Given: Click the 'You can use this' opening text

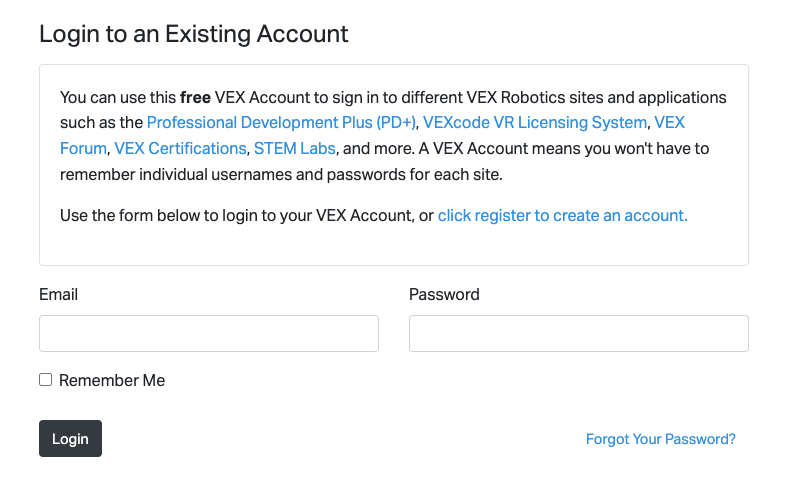Looking at the screenshot, I should [x=117, y=98].
